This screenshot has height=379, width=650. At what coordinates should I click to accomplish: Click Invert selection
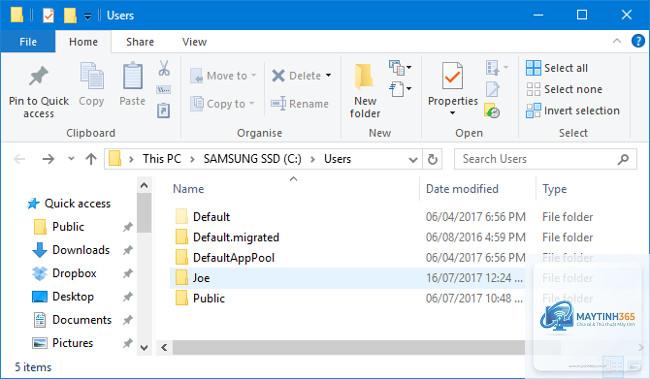click(572, 111)
